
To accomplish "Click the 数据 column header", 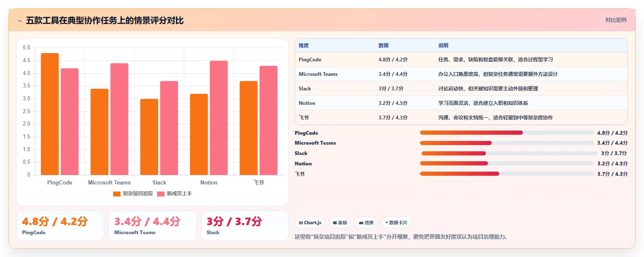I will coord(384,46).
